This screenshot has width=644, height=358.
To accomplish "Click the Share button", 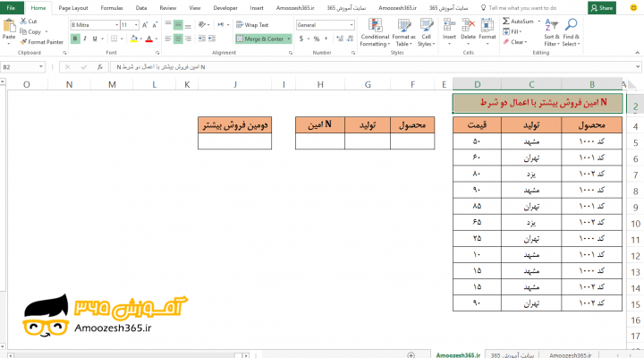I will [602, 8].
